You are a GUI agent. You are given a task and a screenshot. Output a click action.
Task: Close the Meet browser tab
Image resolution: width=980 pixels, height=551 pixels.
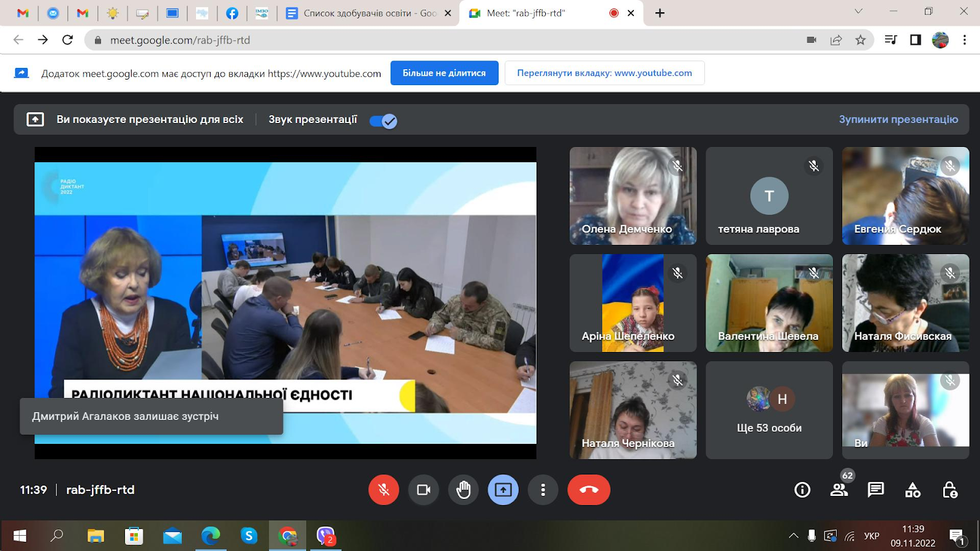(x=631, y=13)
